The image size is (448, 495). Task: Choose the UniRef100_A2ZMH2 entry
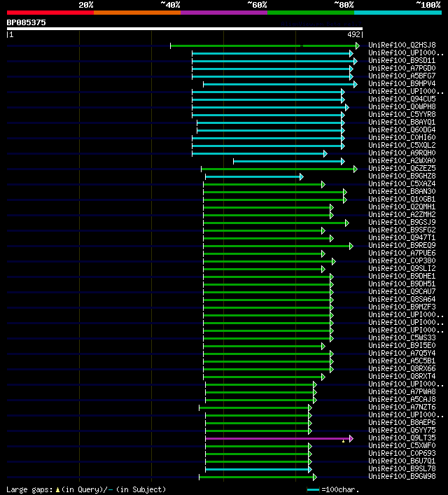pyautogui.click(x=402, y=215)
